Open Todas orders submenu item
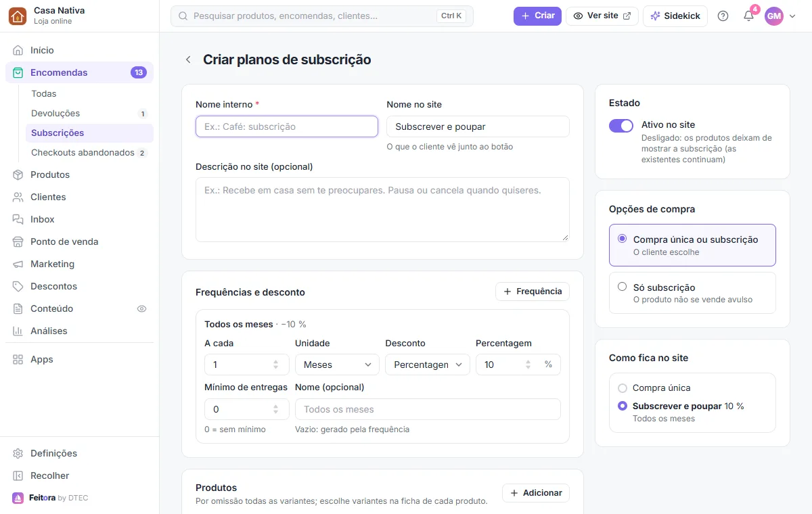The image size is (812, 514). pyautogui.click(x=89, y=94)
